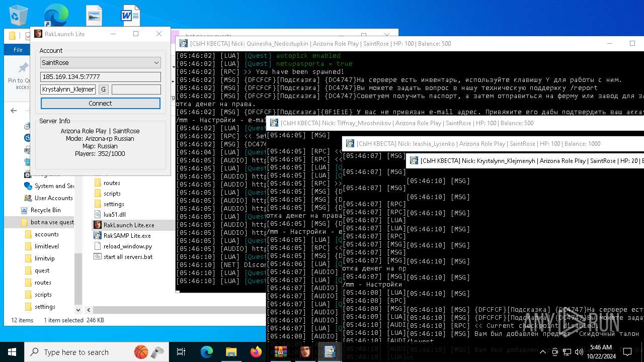644x362 pixels.
Task: Open the Word document desktop icon
Action: coord(130,16)
